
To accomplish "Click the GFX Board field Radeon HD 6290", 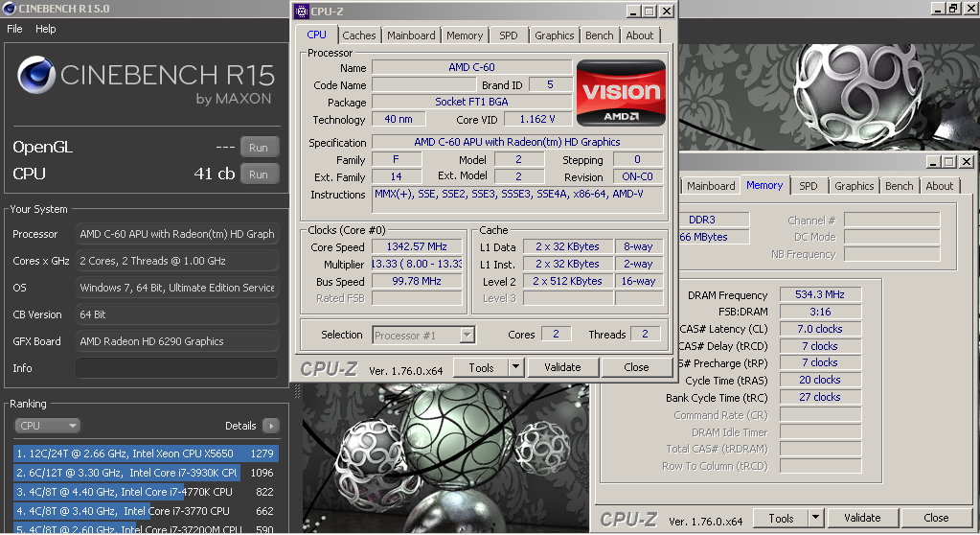I will (x=177, y=341).
